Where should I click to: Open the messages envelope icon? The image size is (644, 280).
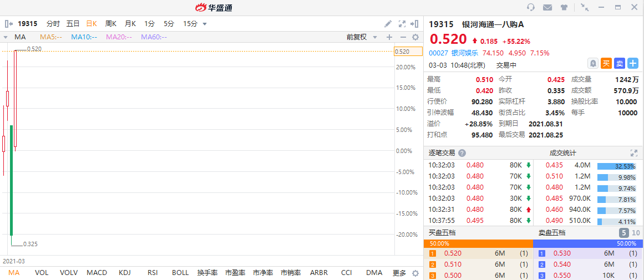pyautogui.click(x=547, y=7)
